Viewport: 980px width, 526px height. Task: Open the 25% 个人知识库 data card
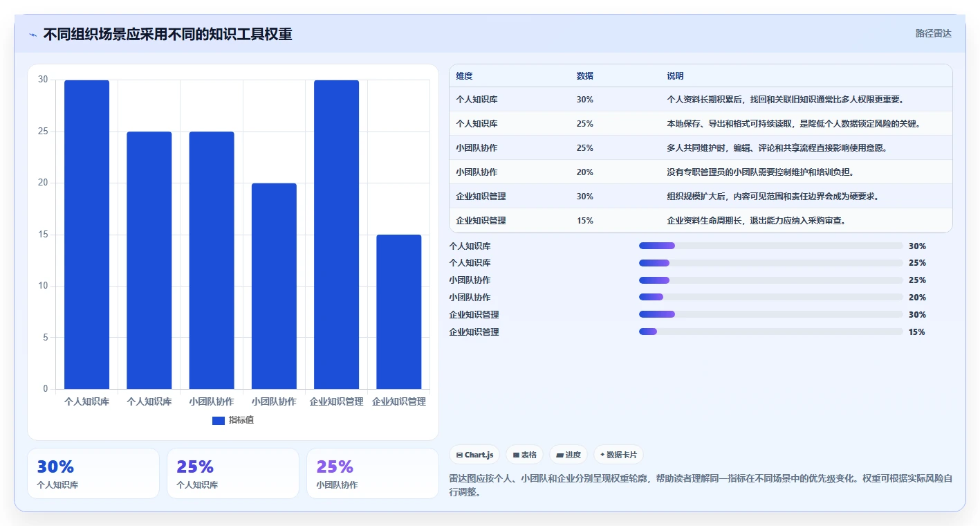233,473
